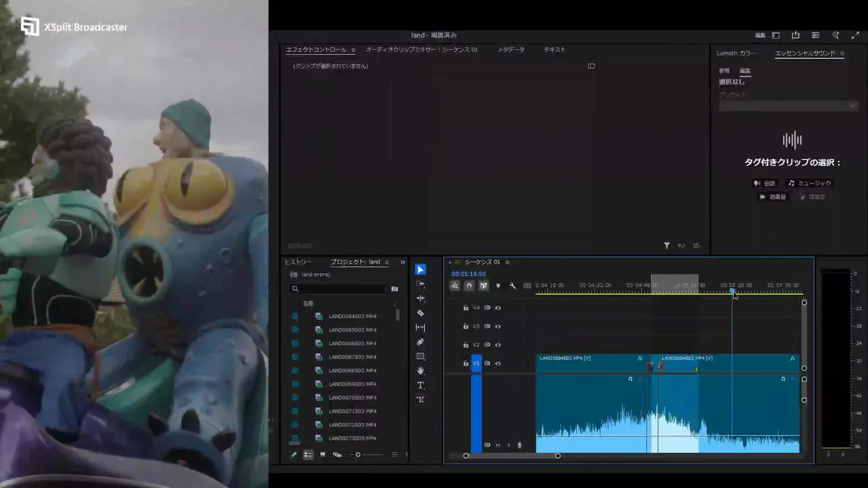Select the Razor tool
868x488 pixels.
(x=420, y=313)
